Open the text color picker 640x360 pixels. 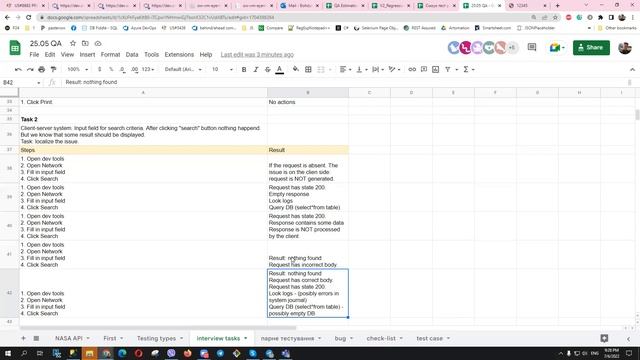[280, 69]
